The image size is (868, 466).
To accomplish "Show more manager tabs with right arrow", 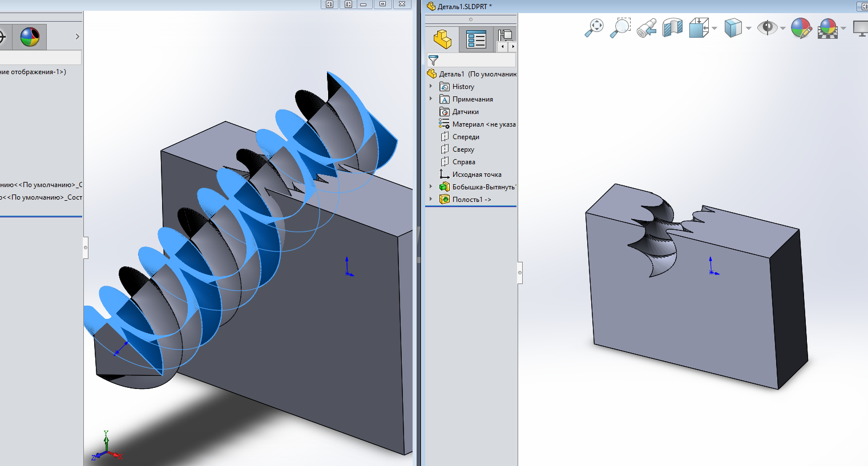I will (512, 47).
